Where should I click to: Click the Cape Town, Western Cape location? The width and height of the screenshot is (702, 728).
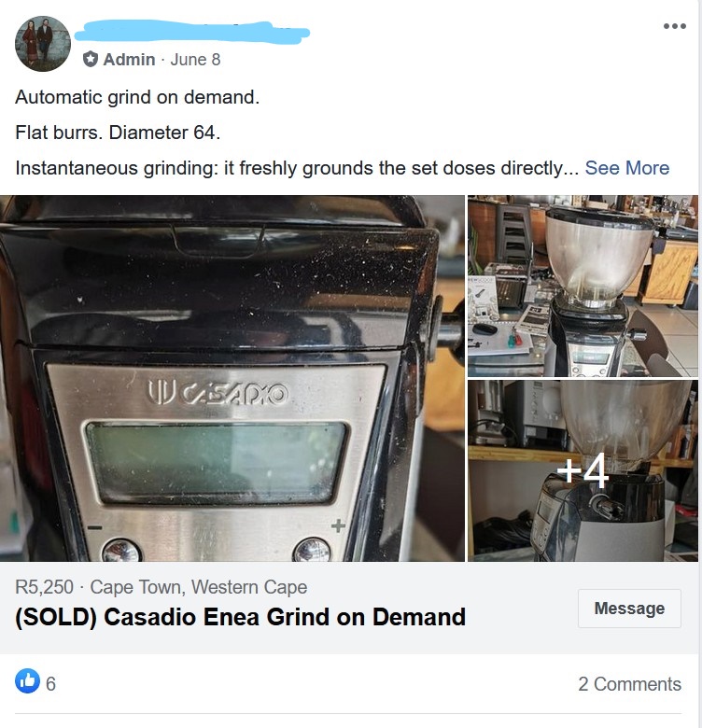point(198,587)
